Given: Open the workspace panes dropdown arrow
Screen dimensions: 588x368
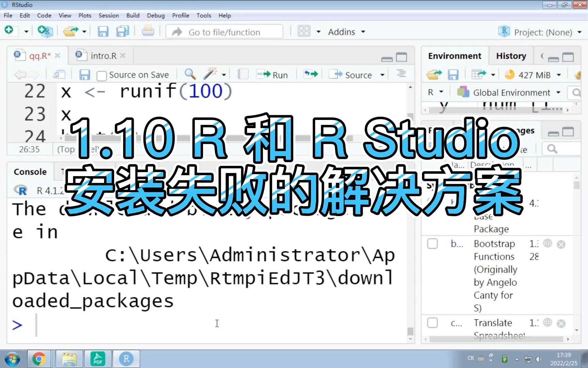Looking at the screenshot, I should (318, 32).
